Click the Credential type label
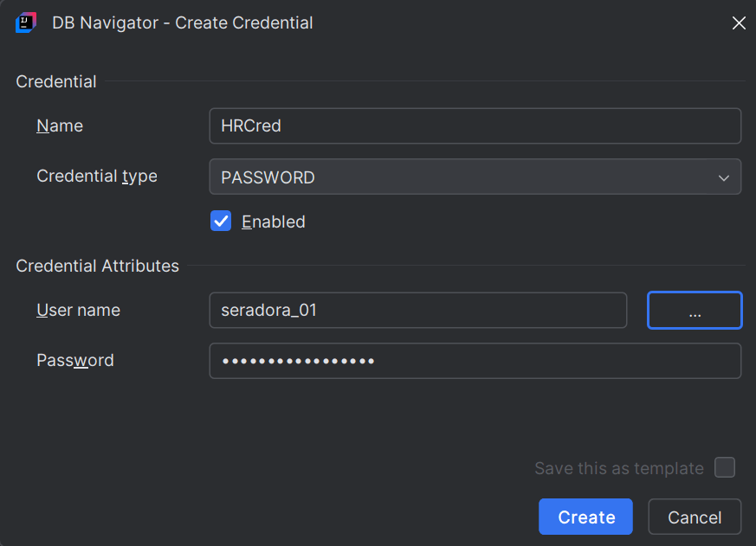 coord(97,177)
